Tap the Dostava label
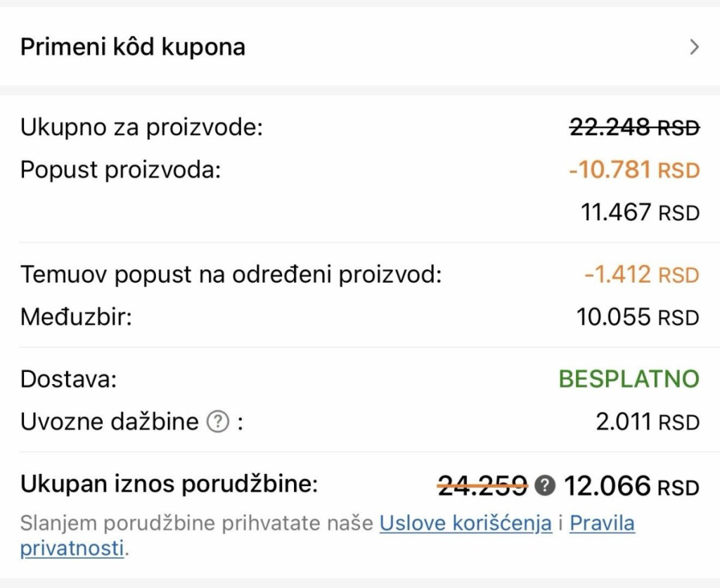The height and width of the screenshot is (588, 720). coord(68,379)
